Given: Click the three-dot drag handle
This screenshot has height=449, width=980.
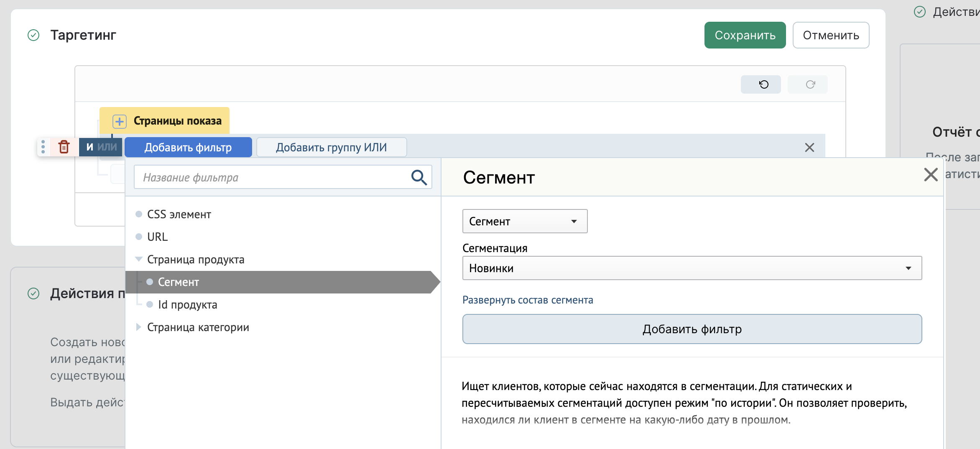Looking at the screenshot, I should [43, 147].
